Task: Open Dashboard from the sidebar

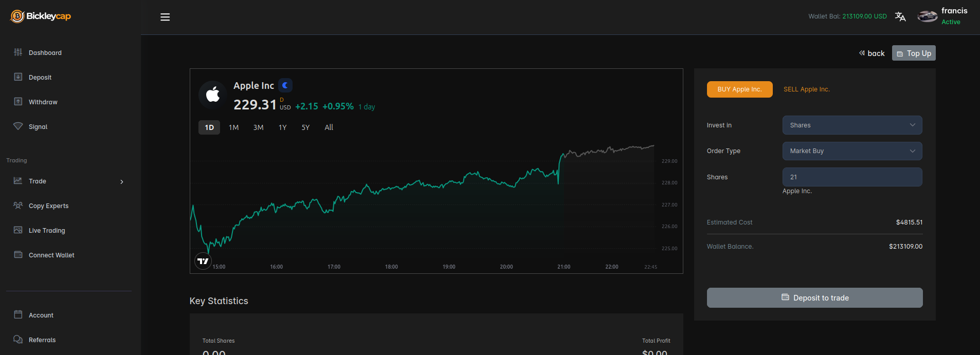Action: (x=45, y=52)
